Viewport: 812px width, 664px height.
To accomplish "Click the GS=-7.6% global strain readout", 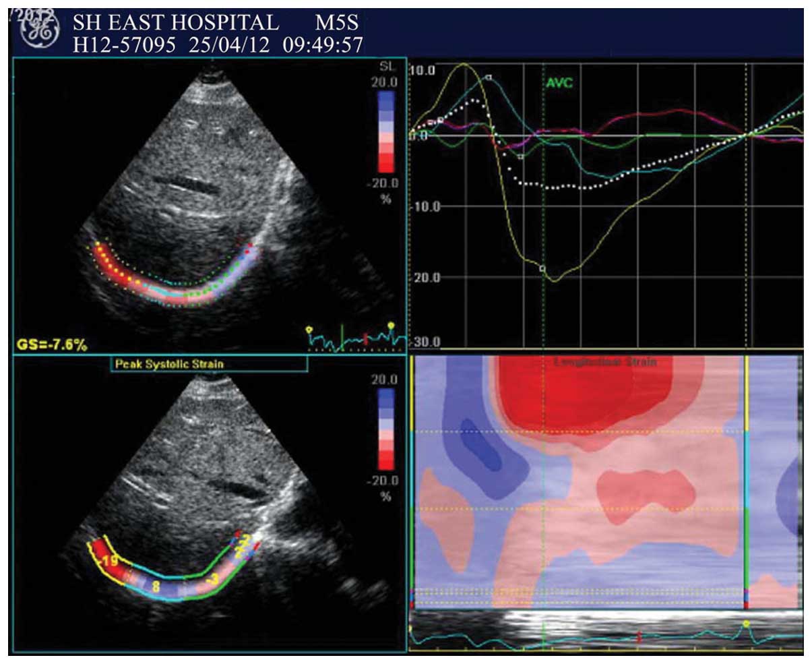I will click(52, 345).
